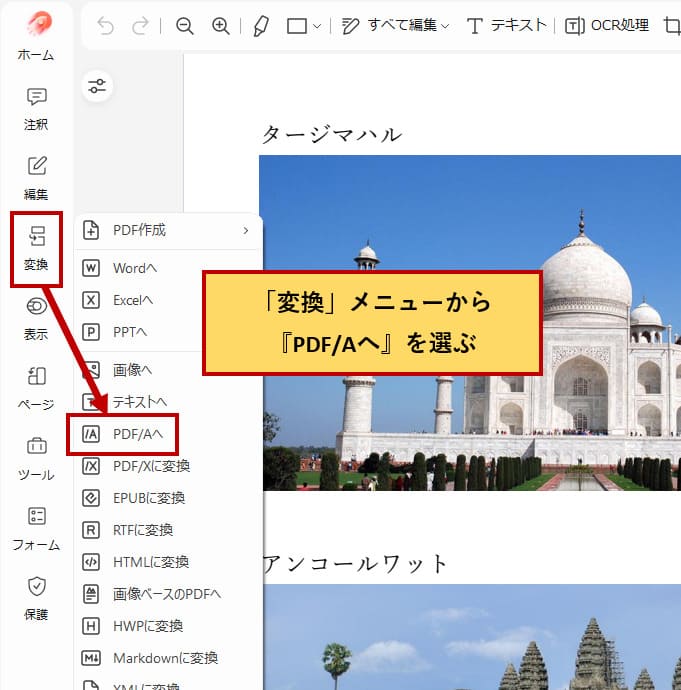Click the タージマハル heading text

tap(332, 134)
